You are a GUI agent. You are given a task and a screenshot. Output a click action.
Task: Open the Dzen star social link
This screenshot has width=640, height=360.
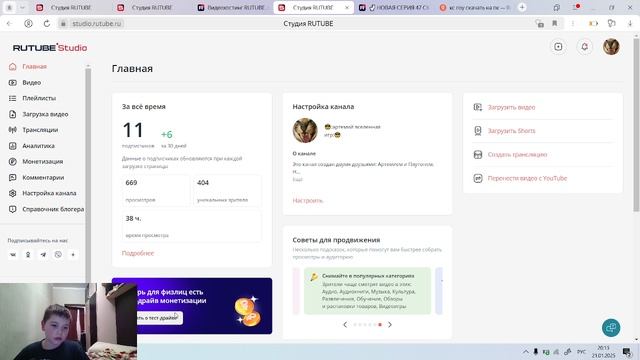(73, 255)
